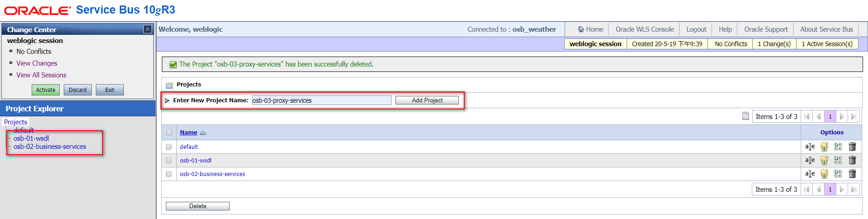Click the Exit button in Change Center
The height and width of the screenshot is (219, 868).
coord(110,90)
